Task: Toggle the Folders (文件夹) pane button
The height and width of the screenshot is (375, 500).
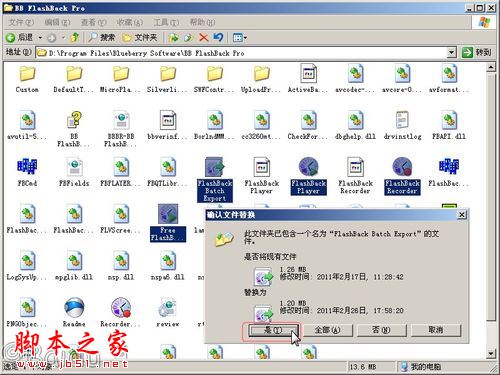Action: click(140, 37)
